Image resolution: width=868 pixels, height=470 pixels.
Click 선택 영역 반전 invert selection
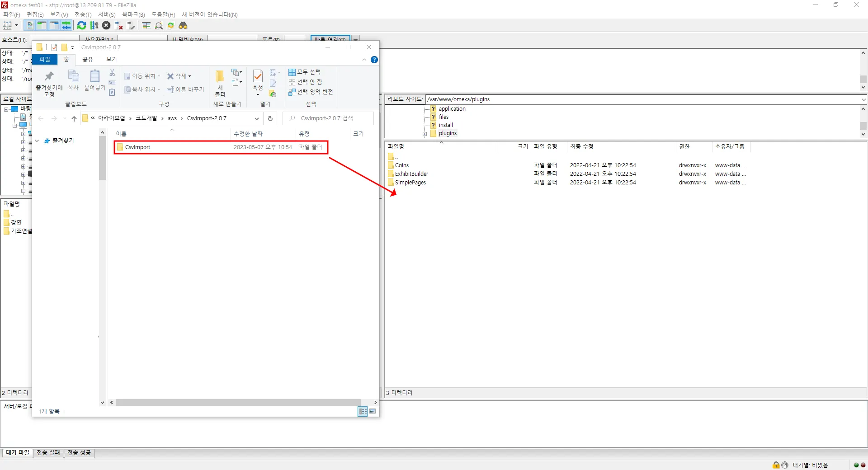click(x=311, y=92)
